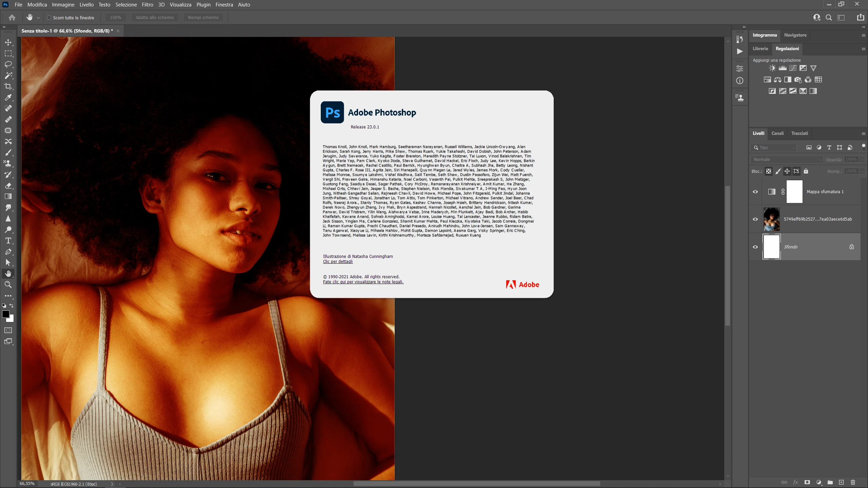
Task: Click the Brightness/Contrast adjustment icon
Action: 772,68
